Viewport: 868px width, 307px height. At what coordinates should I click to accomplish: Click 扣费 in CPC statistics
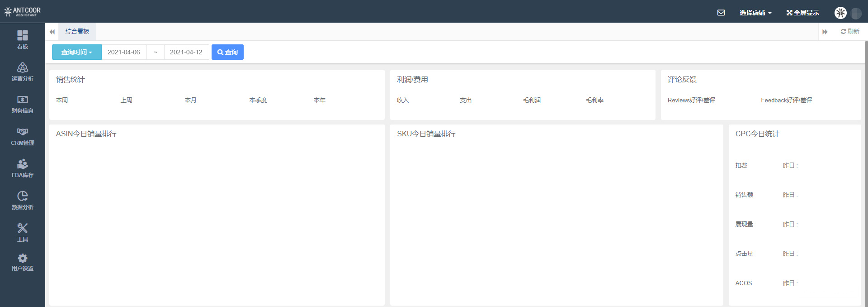tap(741, 165)
